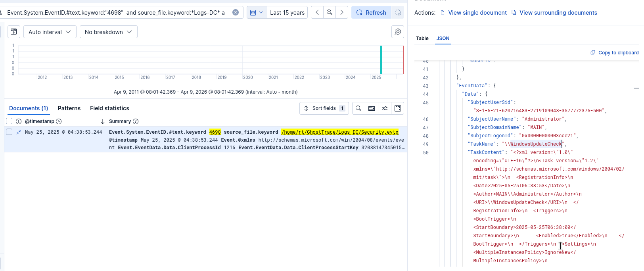
Task: Click the chart time range caption text
Action: click(x=205, y=92)
